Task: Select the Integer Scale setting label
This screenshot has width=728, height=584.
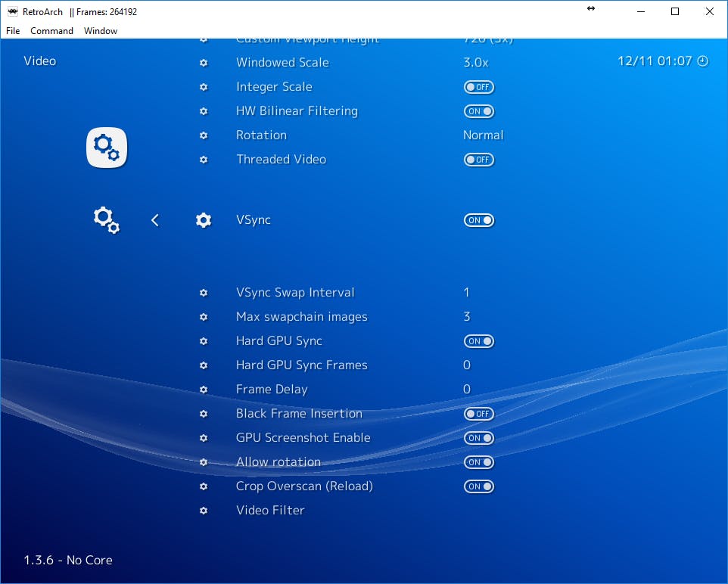Action: click(274, 87)
